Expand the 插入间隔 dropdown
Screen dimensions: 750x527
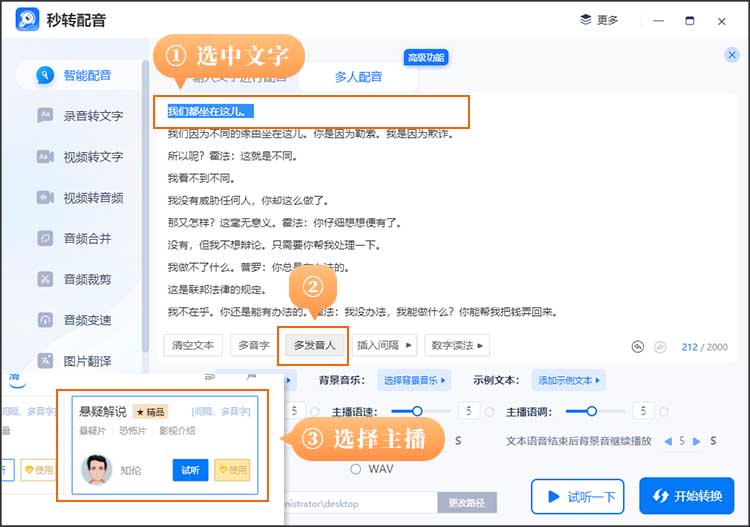385,345
